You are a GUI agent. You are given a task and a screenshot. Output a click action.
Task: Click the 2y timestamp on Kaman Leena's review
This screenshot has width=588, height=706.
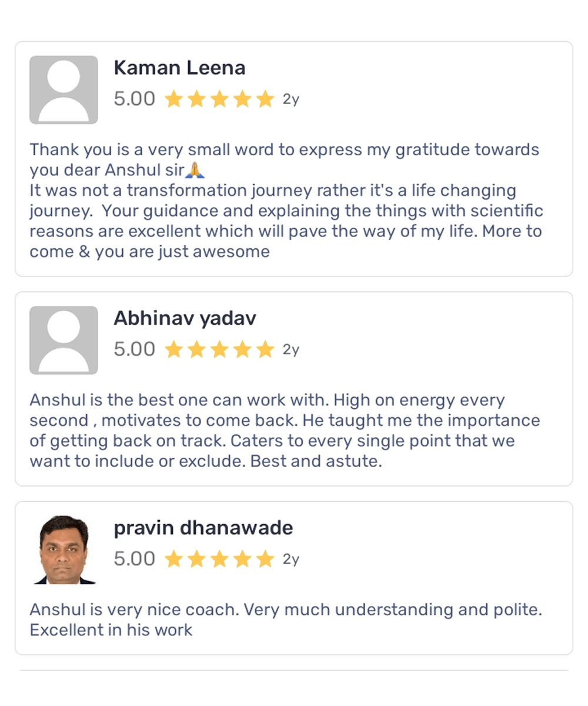tap(291, 99)
